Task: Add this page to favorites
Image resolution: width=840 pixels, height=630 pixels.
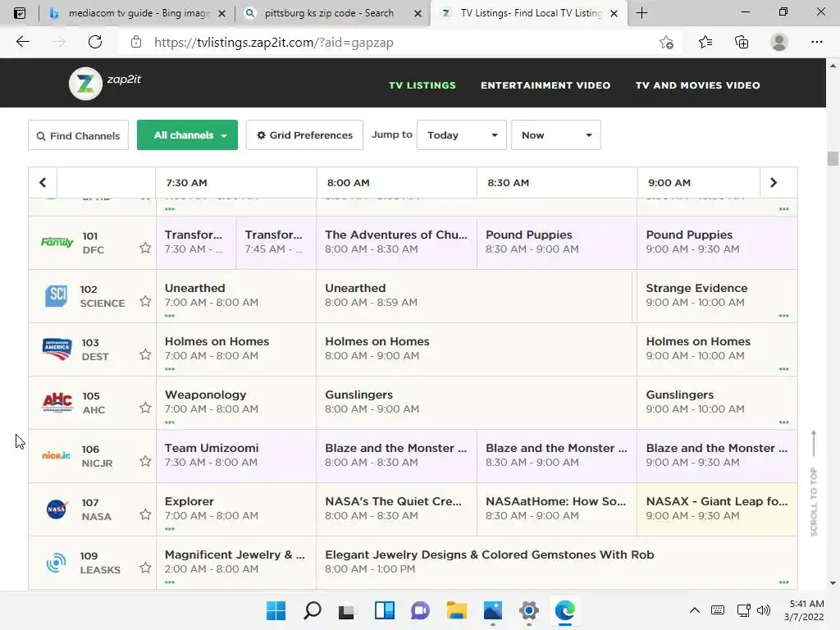Action: [666, 42]
